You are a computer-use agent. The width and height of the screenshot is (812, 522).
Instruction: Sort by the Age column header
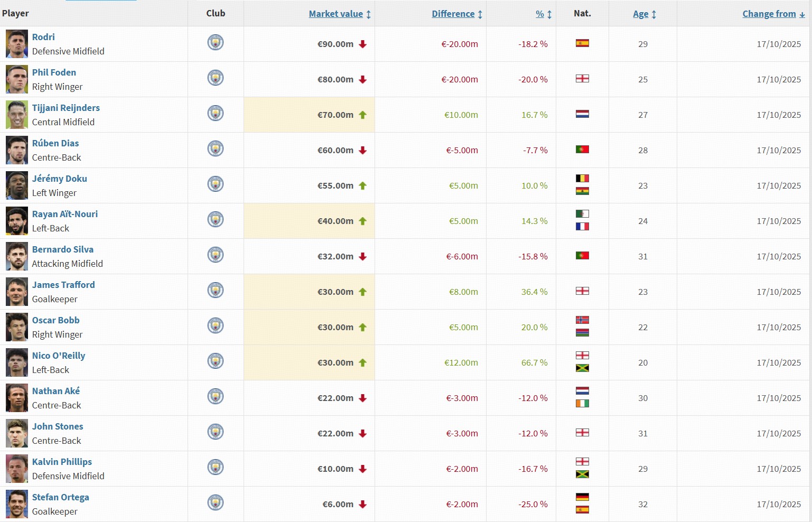click(640, 14)
